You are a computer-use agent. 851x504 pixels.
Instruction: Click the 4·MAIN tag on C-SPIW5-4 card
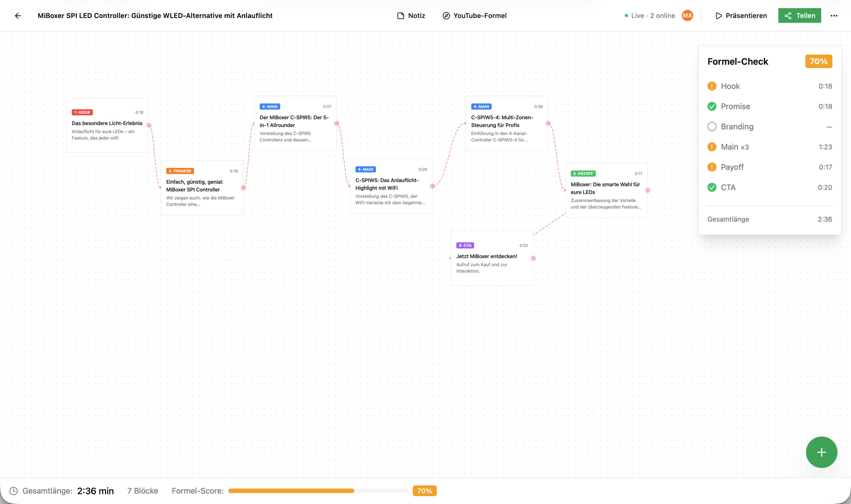(x=482, y=107)
